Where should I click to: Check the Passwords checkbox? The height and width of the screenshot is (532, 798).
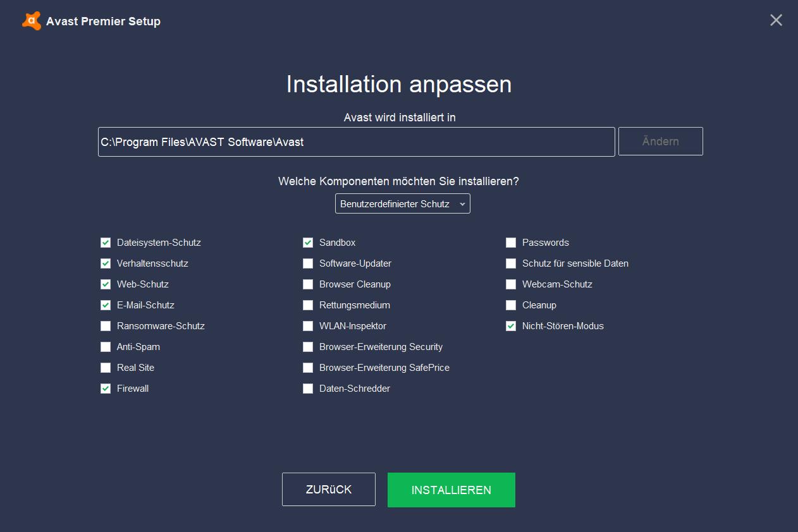[x=511, y=243]
